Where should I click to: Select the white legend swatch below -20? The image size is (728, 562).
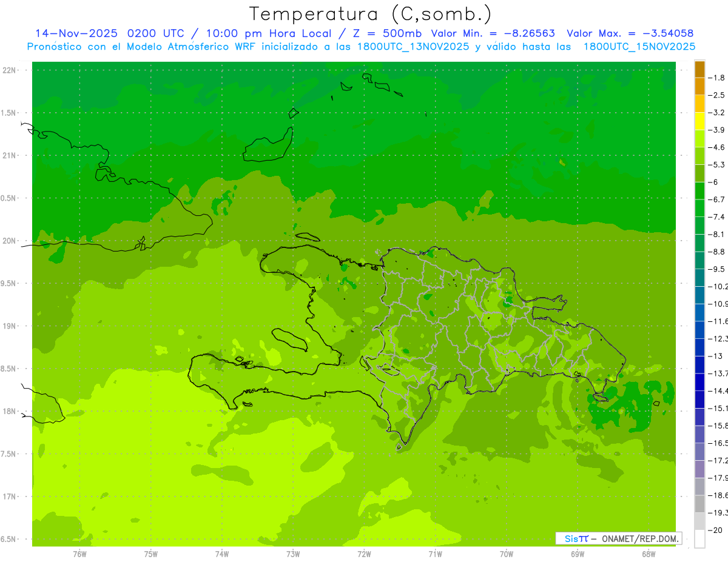[699, 539]
